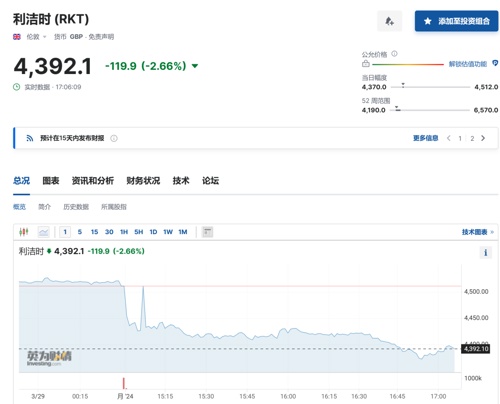Click the fair value info icon
Screen dimensions: 500x404
pyautogui.click(x=394, y=54)
